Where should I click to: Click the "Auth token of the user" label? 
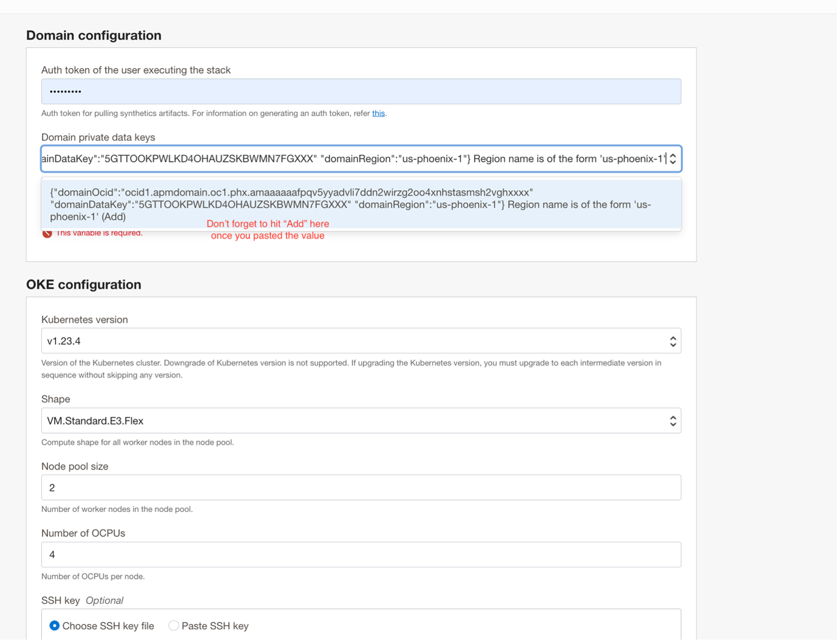(x=136, y=70)
